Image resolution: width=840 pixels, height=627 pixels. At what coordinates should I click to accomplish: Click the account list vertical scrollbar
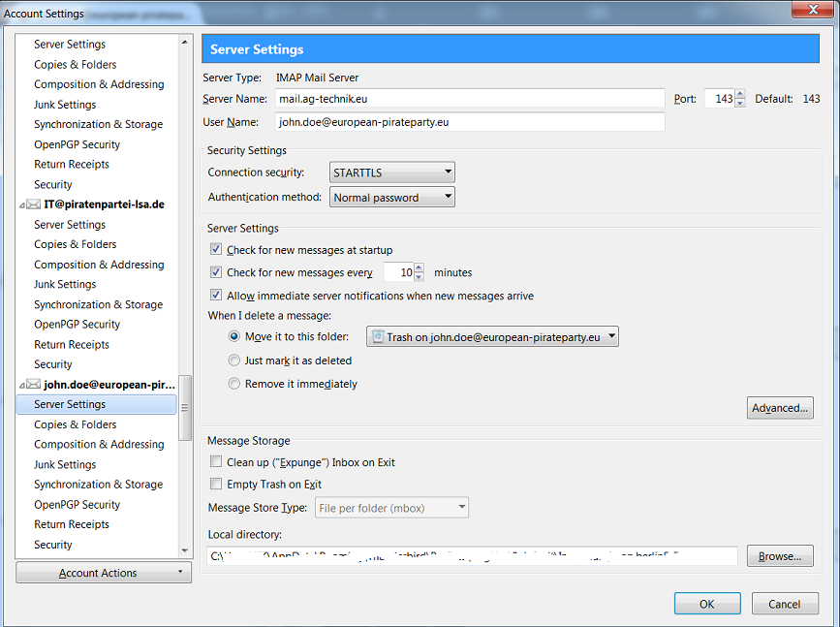(x=185, y=407)
